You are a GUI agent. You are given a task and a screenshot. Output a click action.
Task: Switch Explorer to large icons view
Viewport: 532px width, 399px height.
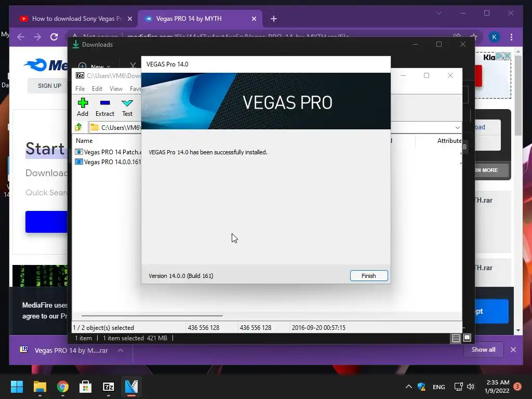pos(467,338)
